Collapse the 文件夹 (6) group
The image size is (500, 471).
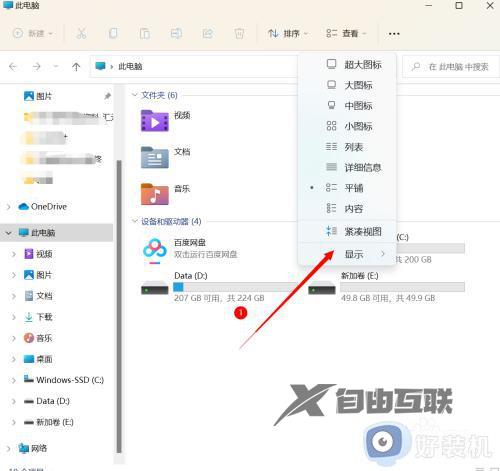click(135, 95)
